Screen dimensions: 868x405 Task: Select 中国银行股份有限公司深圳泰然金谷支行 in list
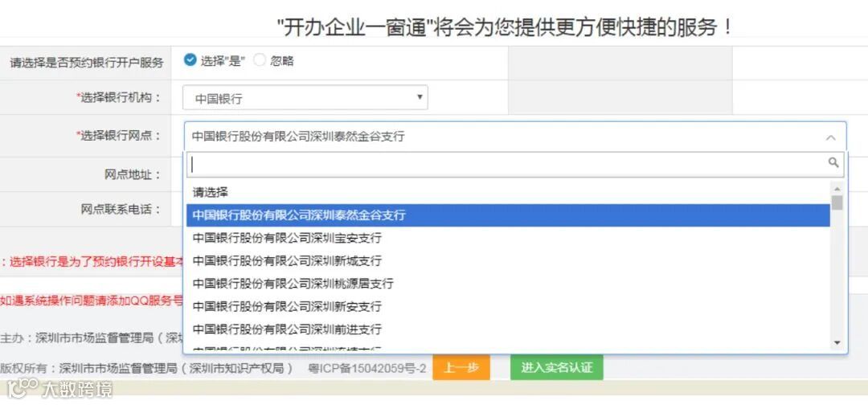508,215
